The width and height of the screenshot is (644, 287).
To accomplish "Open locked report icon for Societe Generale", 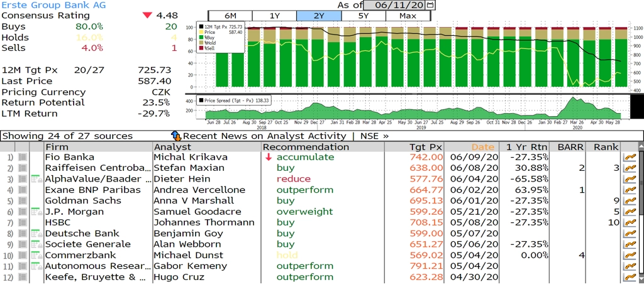I will [x=37, y=244].
